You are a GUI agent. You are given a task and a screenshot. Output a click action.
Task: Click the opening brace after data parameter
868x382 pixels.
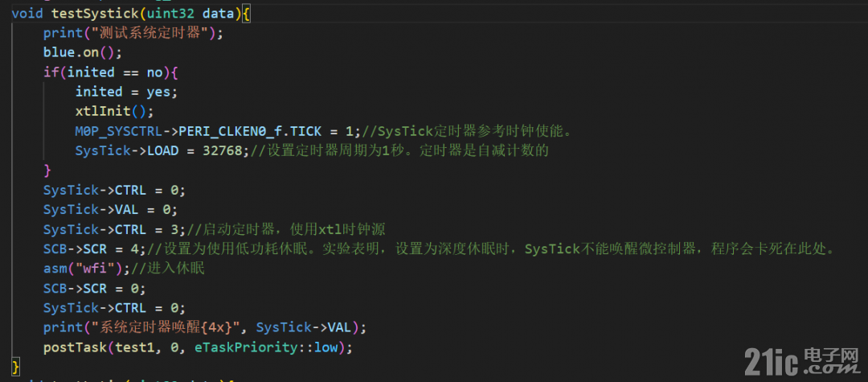click(246, 14)
